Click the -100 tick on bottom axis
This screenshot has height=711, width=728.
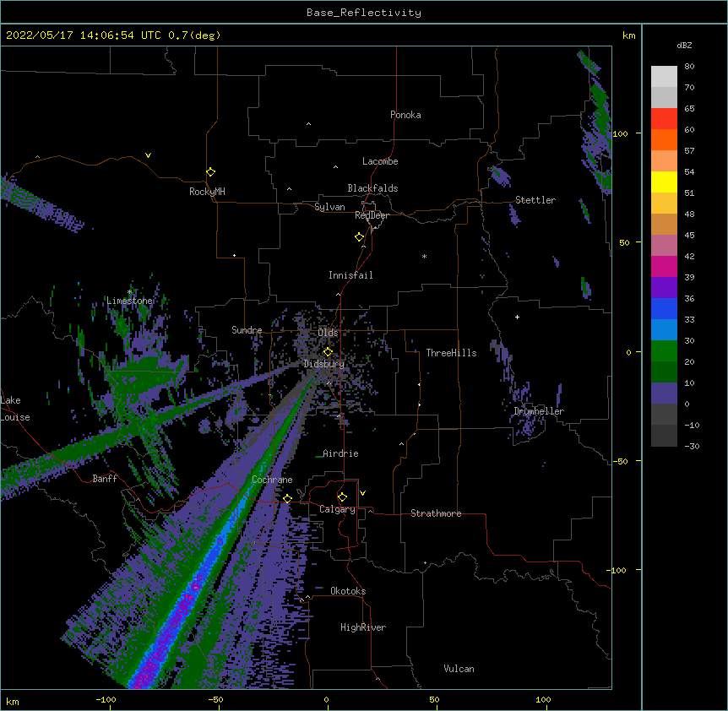point(106,699)
